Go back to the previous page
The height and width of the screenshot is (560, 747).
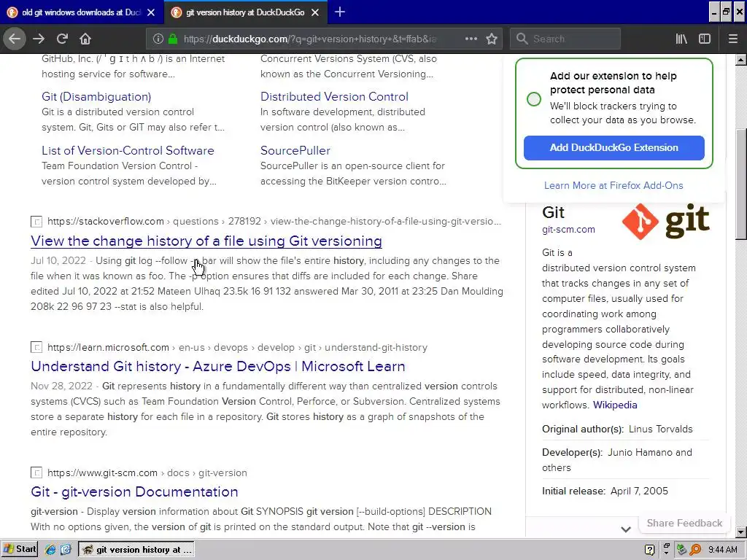pos(15,39)
